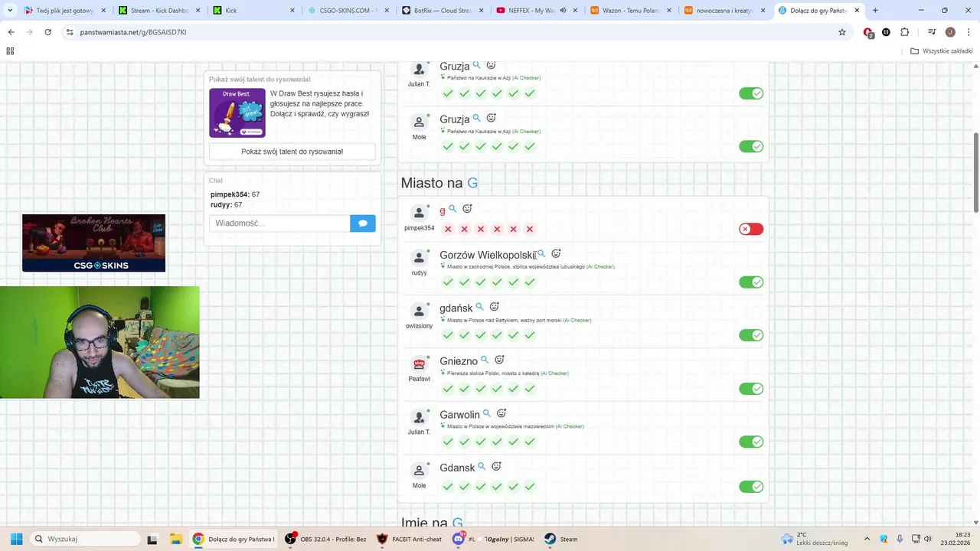Add emoji reaction to Gniezno answer
980x551 pixels.
click(x=499, y=360)
